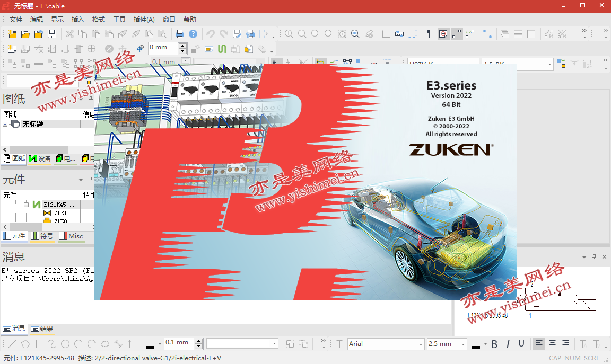Set text alignment to left
This screenshot has height=364, width=611.
click(x=539, y=344)
